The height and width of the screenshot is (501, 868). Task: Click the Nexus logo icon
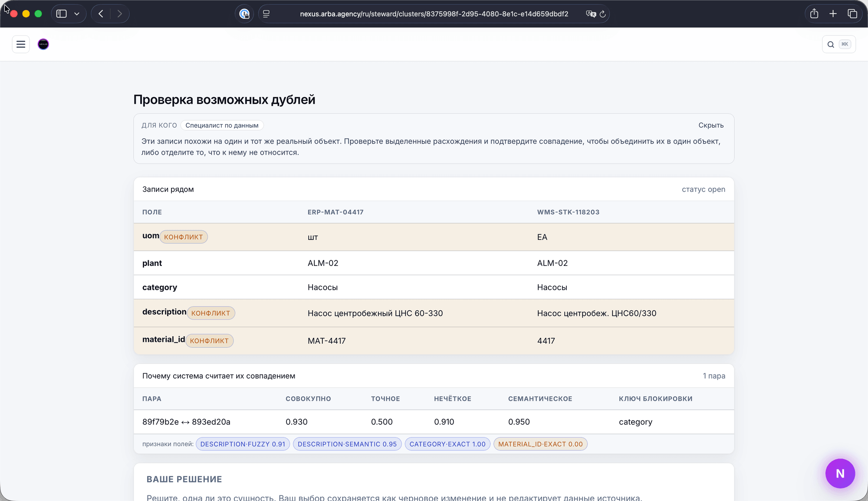coord(43,44)
